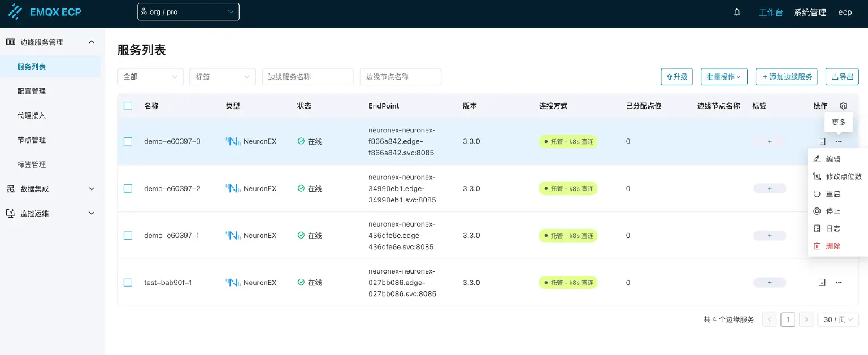This screenshot has height=355, width=868.
Task: Open the detail icon for test-bab90f-1
Action: tap(822, 282)
